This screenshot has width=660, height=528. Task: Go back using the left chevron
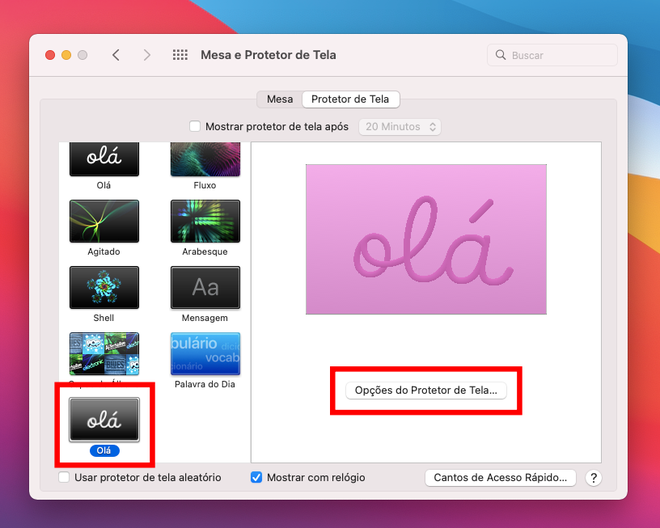[x=116, y=55]
